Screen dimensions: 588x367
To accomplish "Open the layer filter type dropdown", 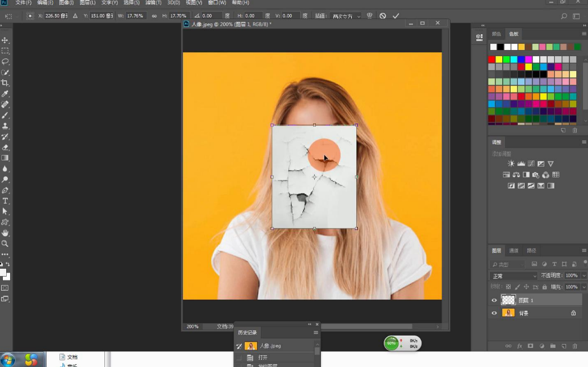I will pos(508,264).
